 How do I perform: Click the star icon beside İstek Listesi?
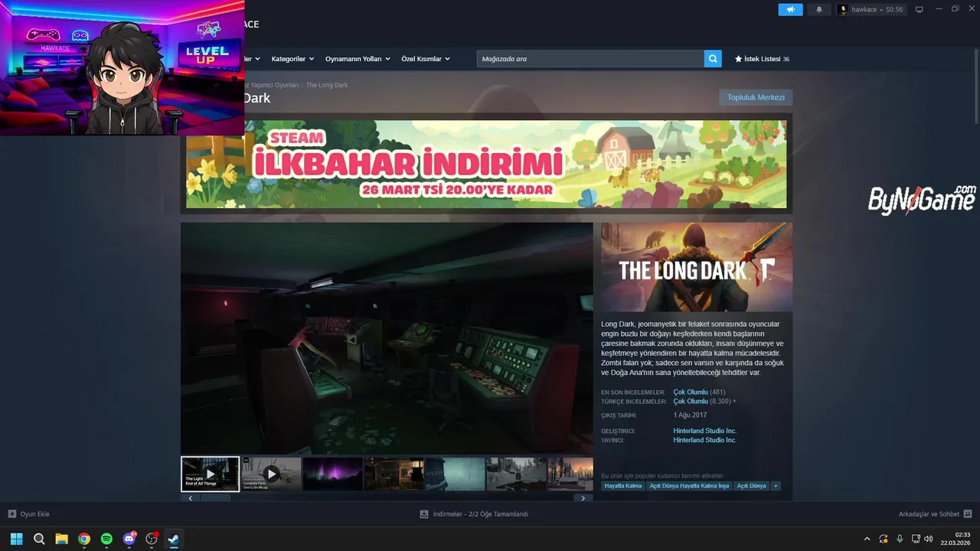tap(738, 59)
